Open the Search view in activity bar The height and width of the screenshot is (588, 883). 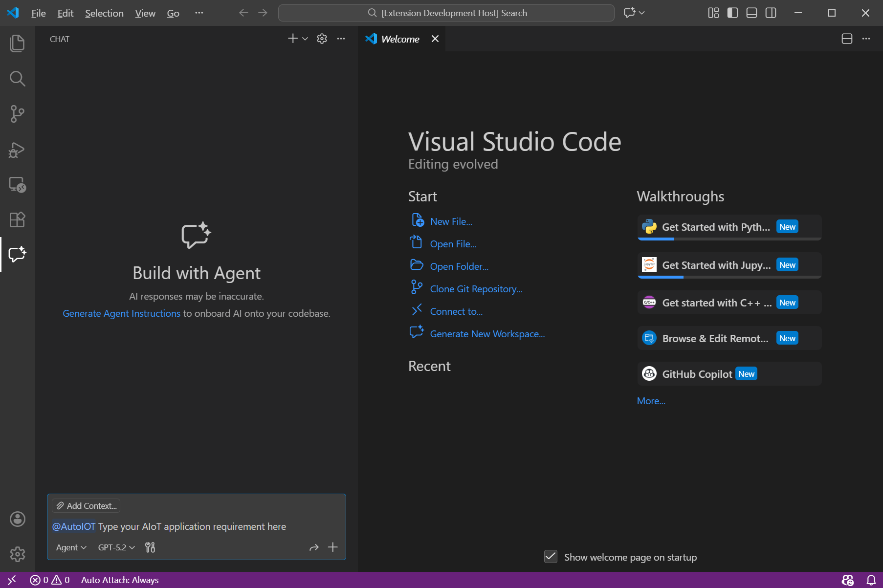tap(17, 79)
